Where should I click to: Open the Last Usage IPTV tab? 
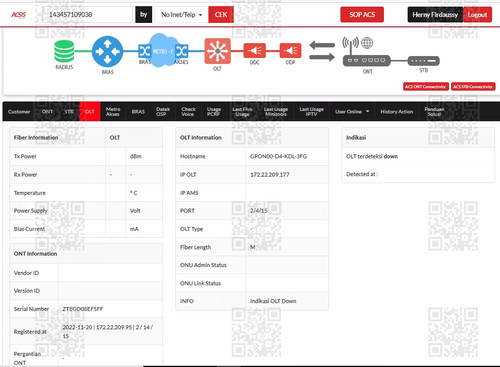pyautogui.click(x=312, y=112)
